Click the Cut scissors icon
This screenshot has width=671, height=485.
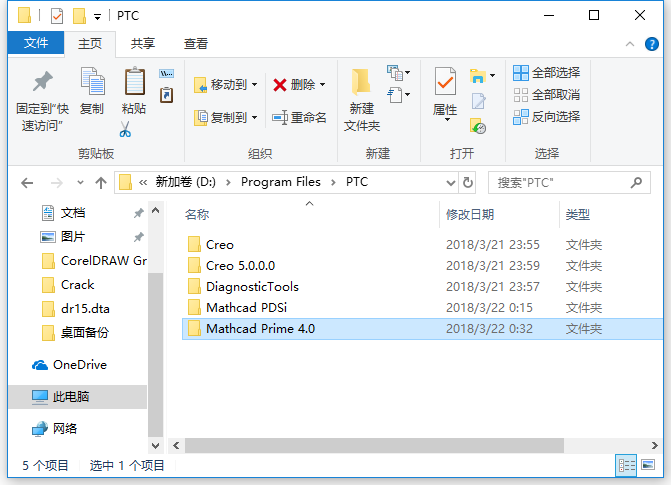point(125,129)
